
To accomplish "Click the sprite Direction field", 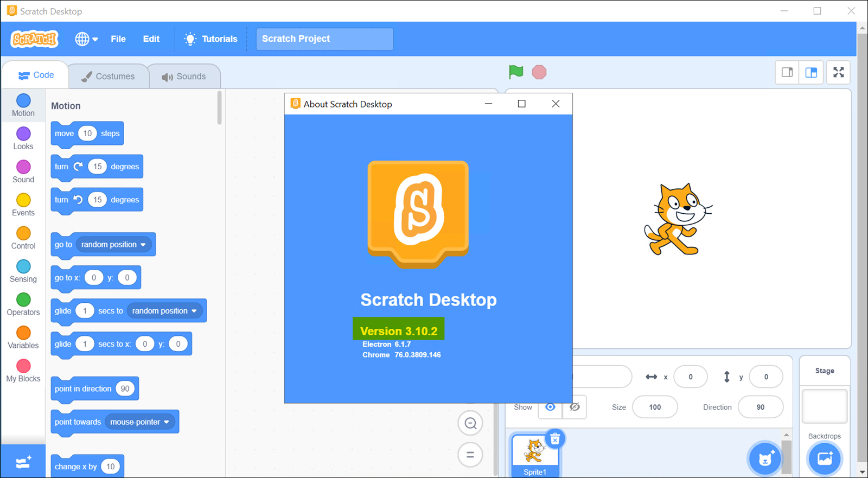I will [761, 407].
